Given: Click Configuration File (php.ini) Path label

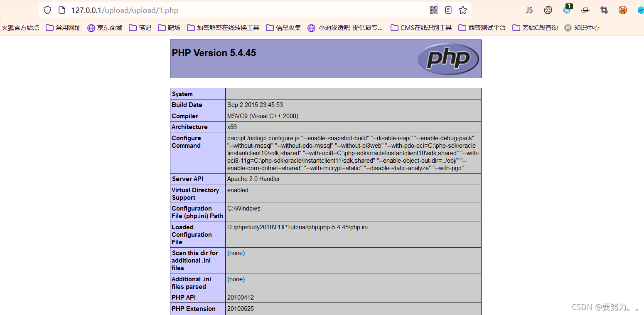Looking at the screenshot, I should point(198,212).
